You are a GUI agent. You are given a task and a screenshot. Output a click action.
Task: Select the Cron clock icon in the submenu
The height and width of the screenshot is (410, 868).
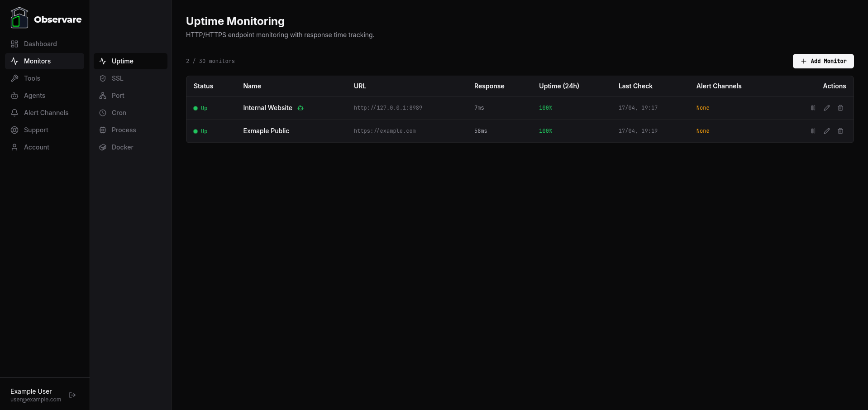click(103, 113)
